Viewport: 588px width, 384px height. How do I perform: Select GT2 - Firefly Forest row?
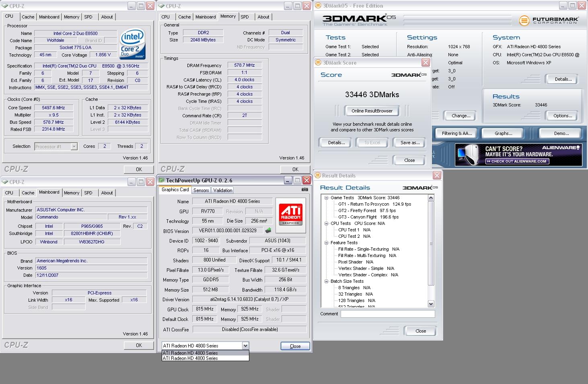[x=367, y=210]
